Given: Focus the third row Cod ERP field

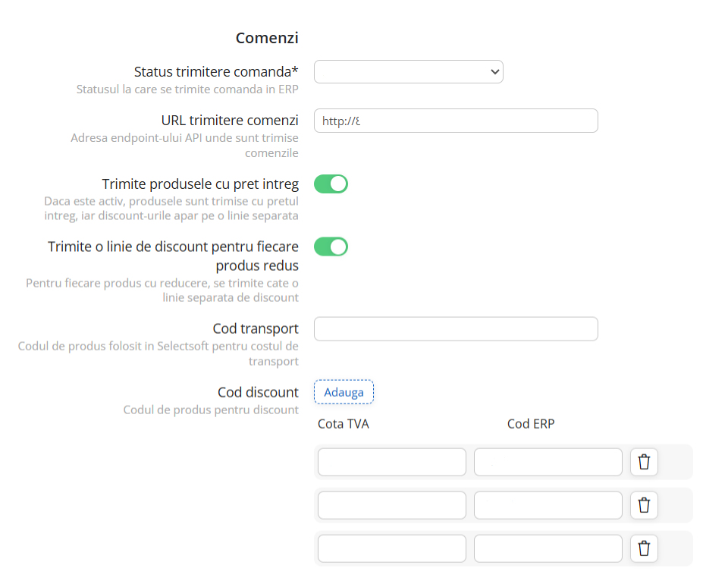Looking at the screenshot, I should (x=548, y=548).
